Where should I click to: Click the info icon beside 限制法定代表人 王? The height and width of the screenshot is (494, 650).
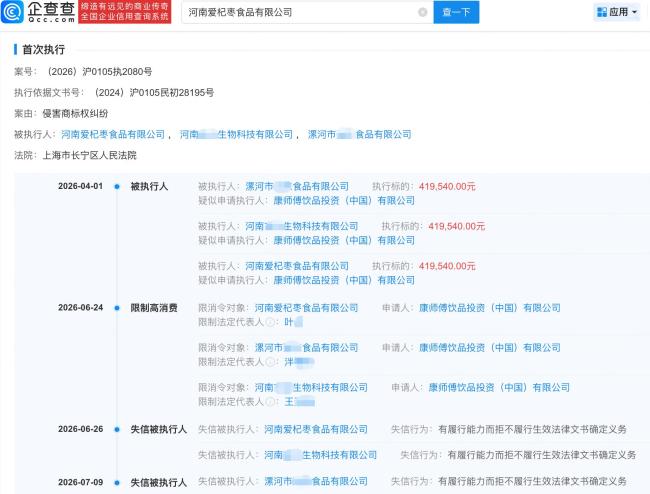pos(270,402)
